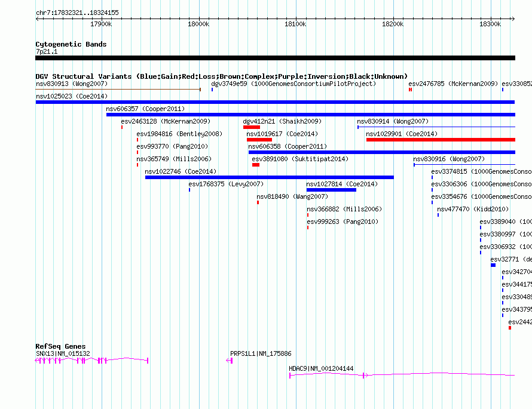The width and height of the screenshot is (532, 409).
Task: Click the nsv830916 (Wong2007) label
Action: (449, 159)
